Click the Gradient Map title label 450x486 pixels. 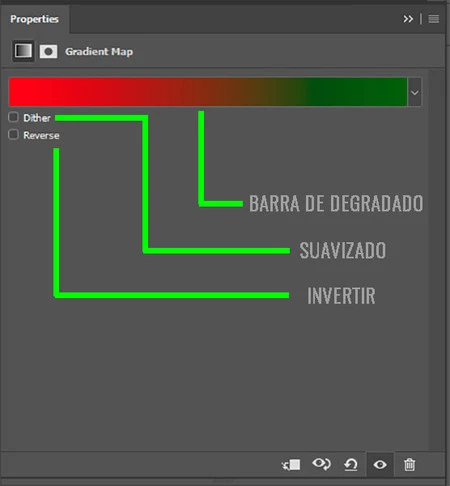pos(99,52)
